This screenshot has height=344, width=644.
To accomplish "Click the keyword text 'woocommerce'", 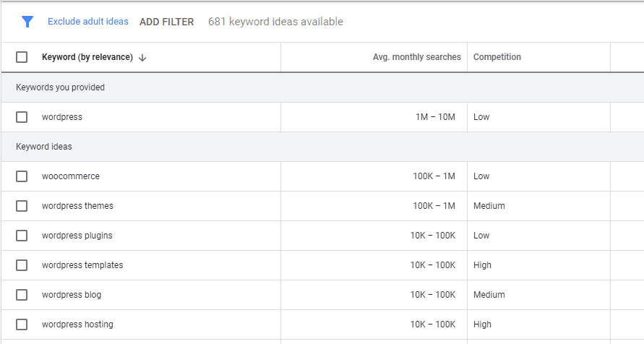I will (71, 176).
